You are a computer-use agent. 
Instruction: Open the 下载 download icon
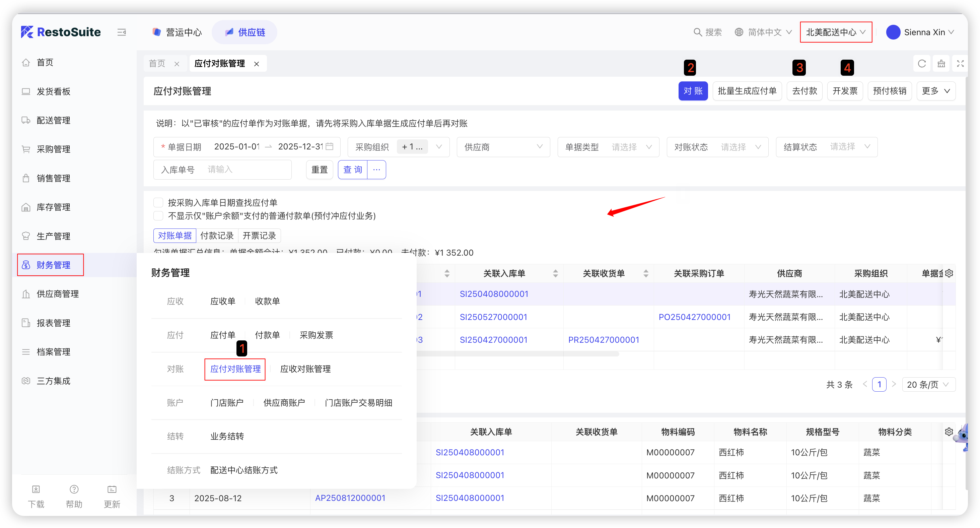(36, 489)
